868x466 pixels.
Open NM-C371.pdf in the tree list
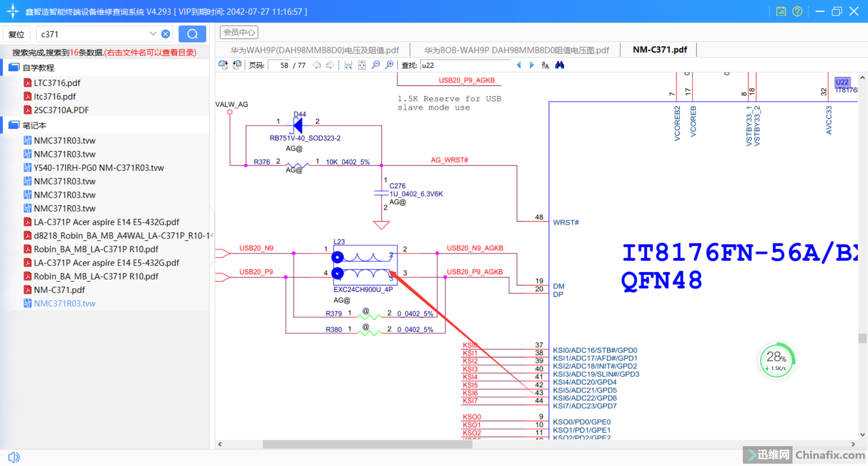(x=59, y=290)
